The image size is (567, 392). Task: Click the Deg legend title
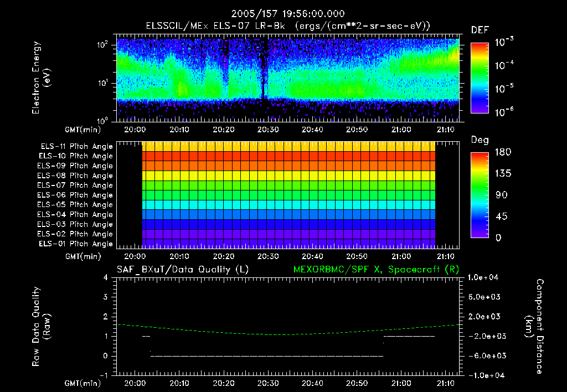click(x=480, y=140)
